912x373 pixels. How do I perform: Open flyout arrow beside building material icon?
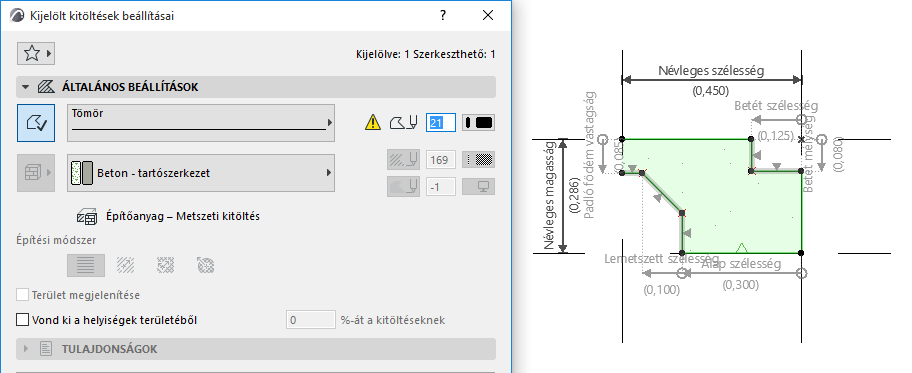(49, 173)
